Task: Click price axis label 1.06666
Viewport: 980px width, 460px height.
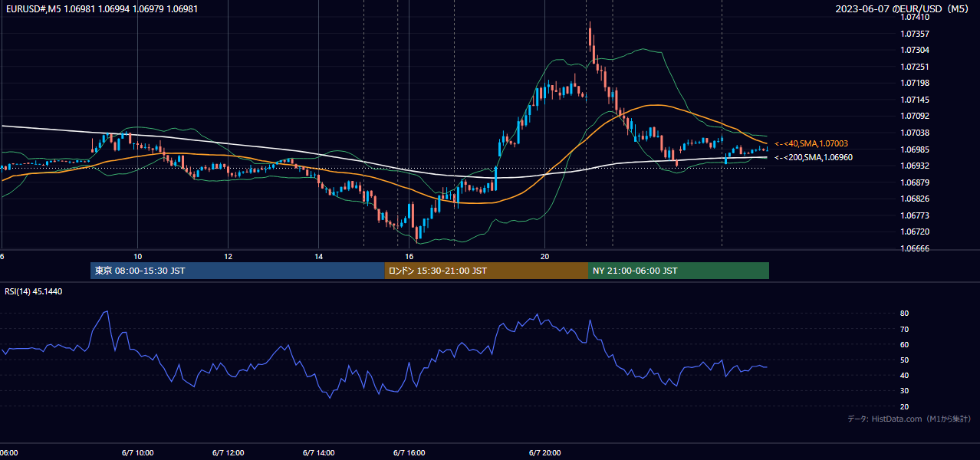Action: [916, 248]
